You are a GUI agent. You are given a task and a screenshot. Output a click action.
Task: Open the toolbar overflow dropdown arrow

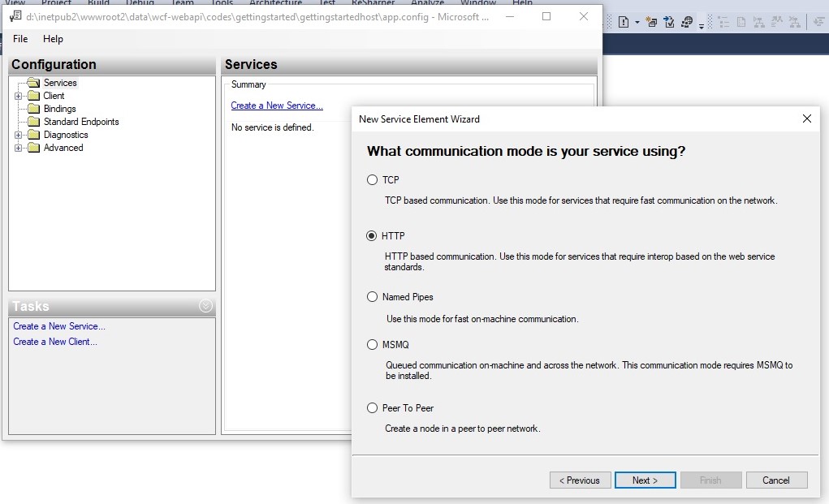(701, 24)
